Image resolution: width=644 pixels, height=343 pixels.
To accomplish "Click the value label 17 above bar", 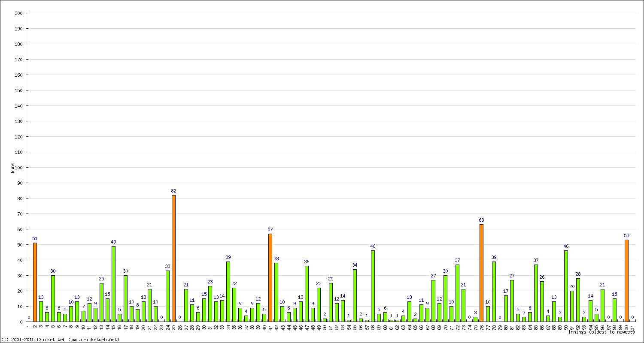I will [x=506, y=291].
